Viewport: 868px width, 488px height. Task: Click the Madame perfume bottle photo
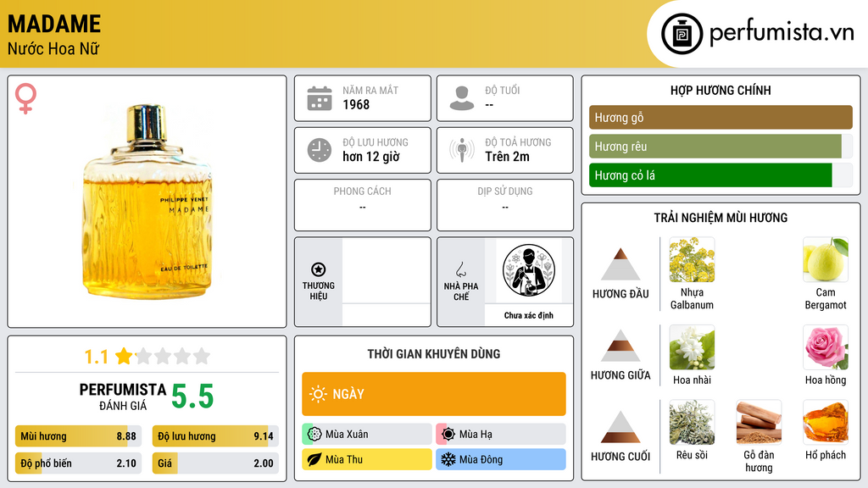click(x=147, y=202)
